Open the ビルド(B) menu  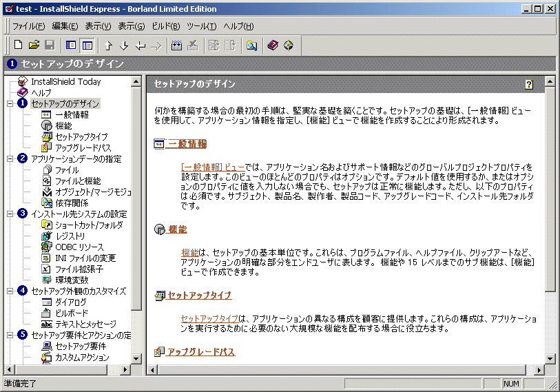pos(166,26)
